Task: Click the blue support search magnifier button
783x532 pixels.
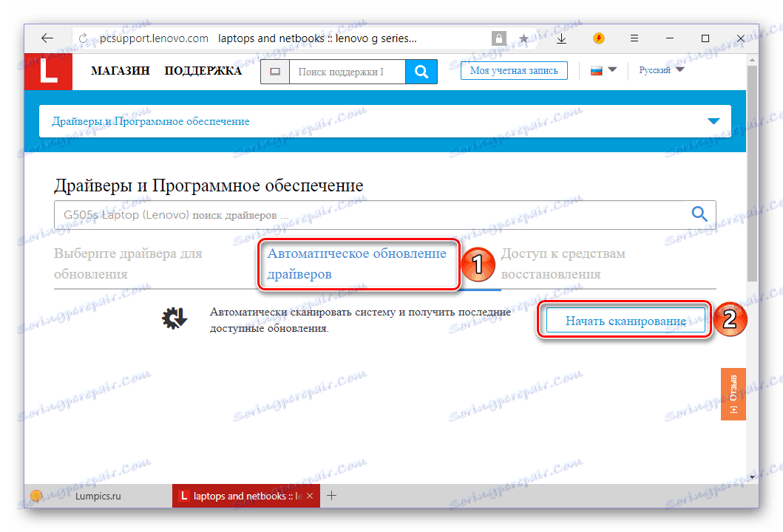Action: point(422,71)
